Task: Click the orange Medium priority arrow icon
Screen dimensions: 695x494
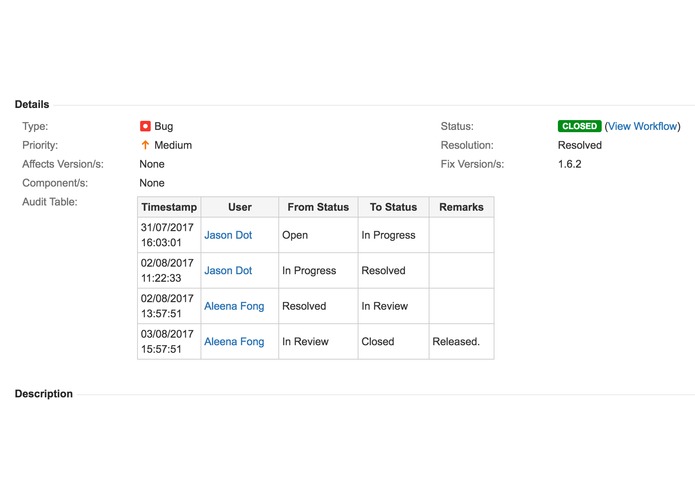Action: click(x=145, y=145)
